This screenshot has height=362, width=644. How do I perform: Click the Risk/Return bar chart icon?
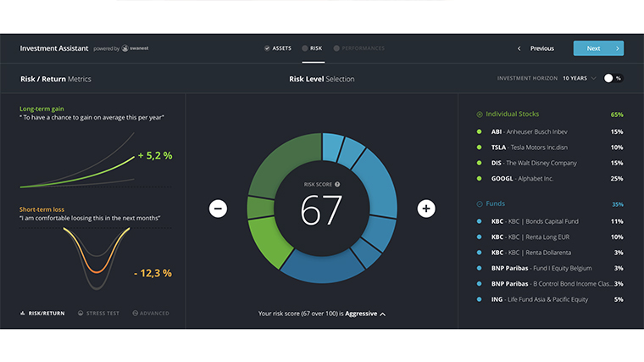(x=23, y=313)
